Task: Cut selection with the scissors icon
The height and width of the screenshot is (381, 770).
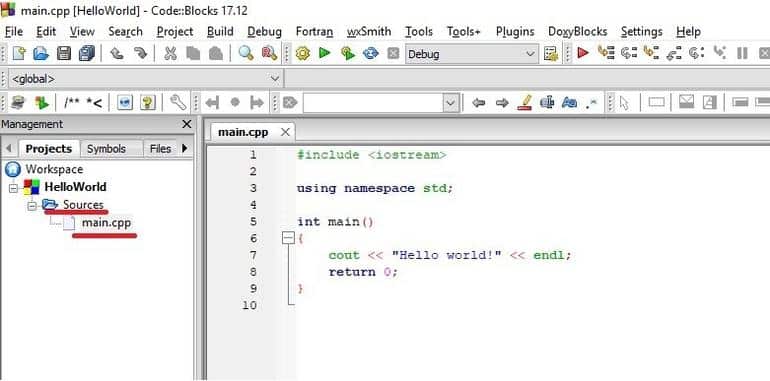Action: (170, 53)
